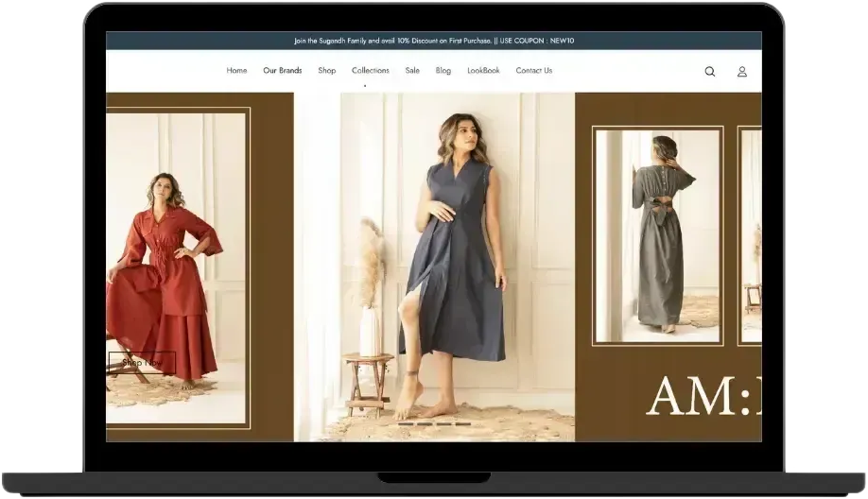The image size is (868, 499).
Task: Switch to the third carousel slide indicator
Action: coord(443,424)
